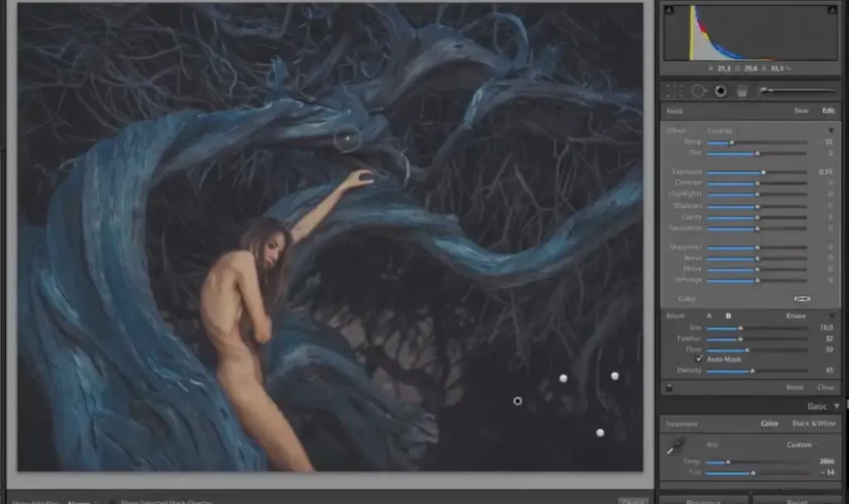Click the Basic Temp value 3866

[x=827, y=461]
